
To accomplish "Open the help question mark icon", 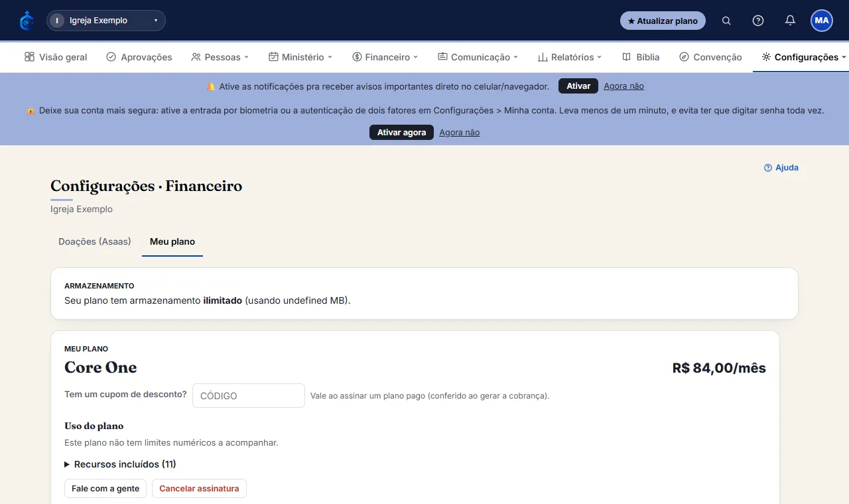I will [758, 21].
